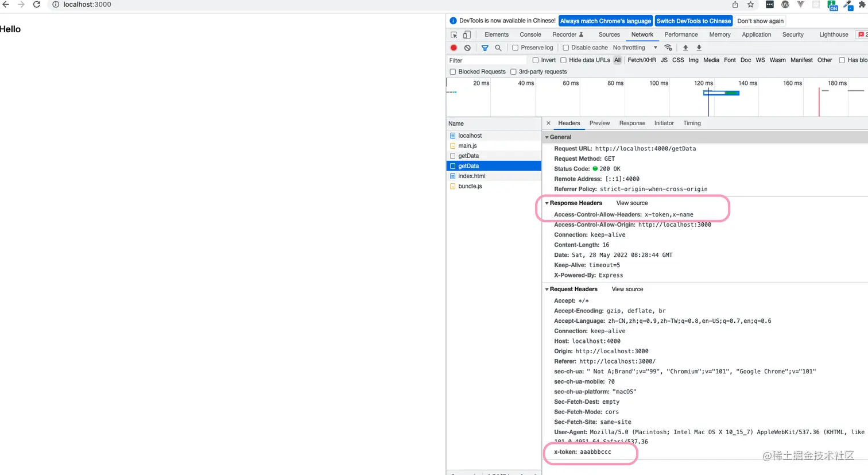
Task: Click Don't show again
Action: click(760, 21)
